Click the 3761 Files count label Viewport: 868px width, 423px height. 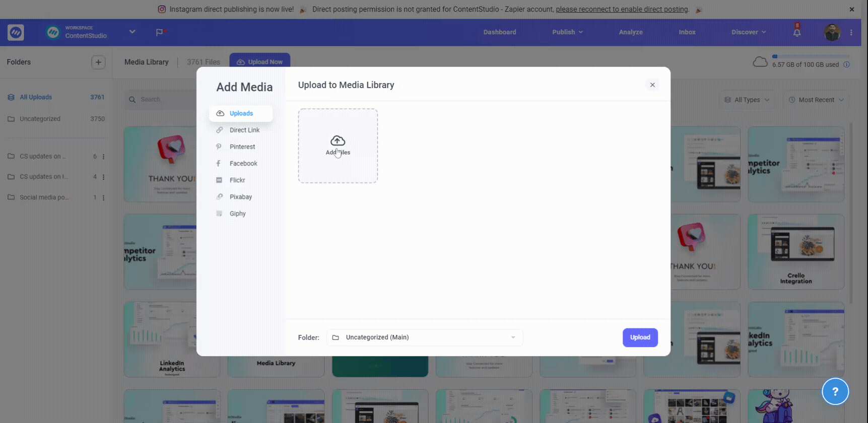(x=204, y=62)
